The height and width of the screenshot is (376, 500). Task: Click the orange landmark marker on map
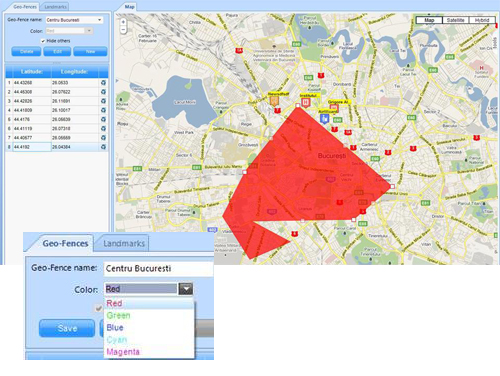(x=274, y=101)
